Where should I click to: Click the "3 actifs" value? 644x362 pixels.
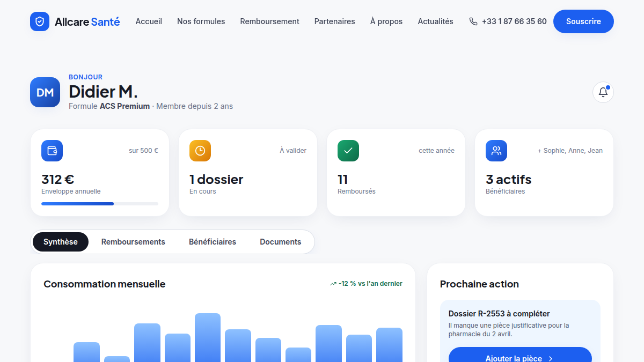[509, 179]
